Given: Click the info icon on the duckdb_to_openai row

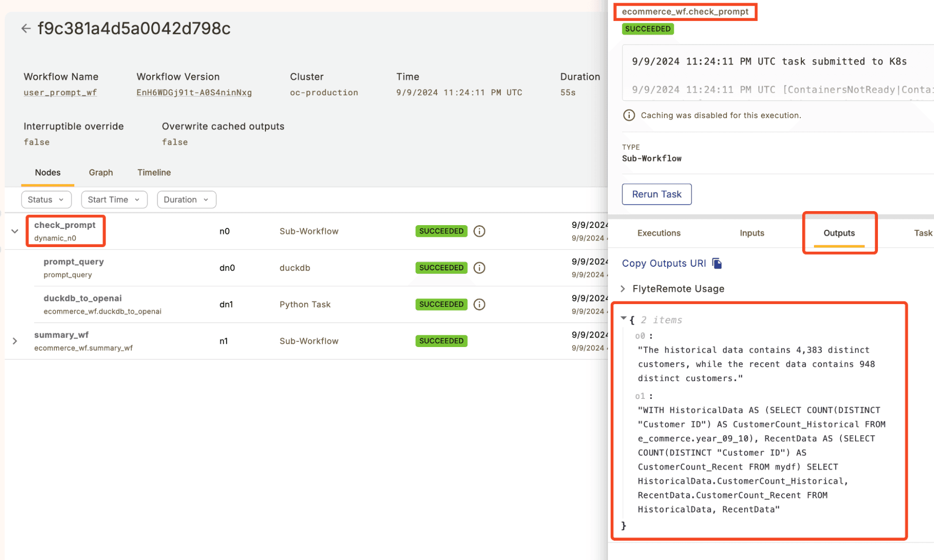Looking at the screenshot, I should coord(479,305).
